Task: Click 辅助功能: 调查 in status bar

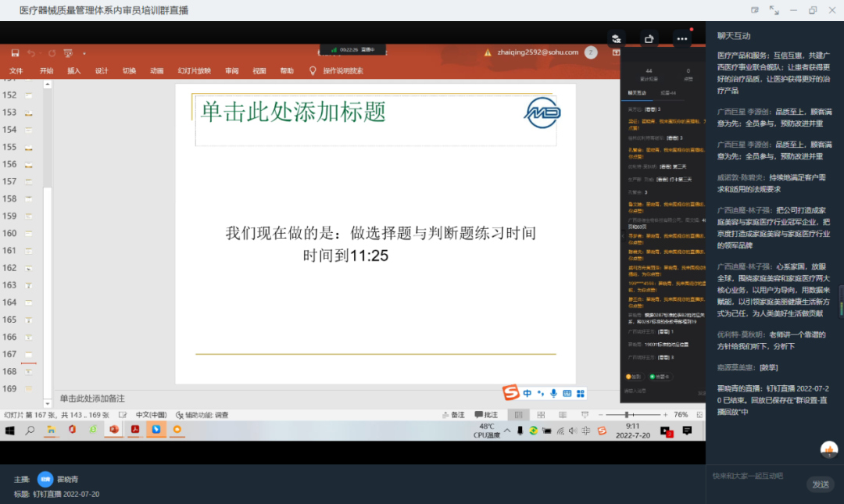Action: pos(202,415)
